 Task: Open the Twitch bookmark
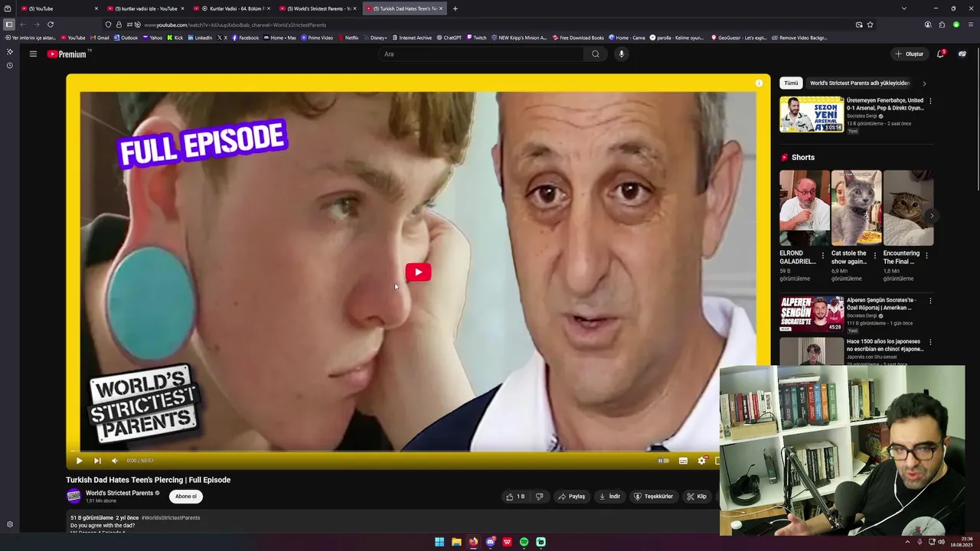476,37
